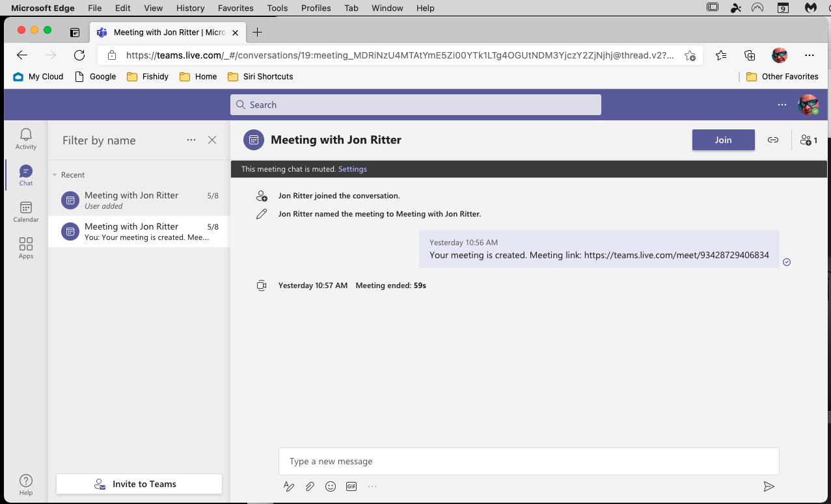The image size is (831, 504).
Task: Open the File menu
Action: (x=94, y=8)
